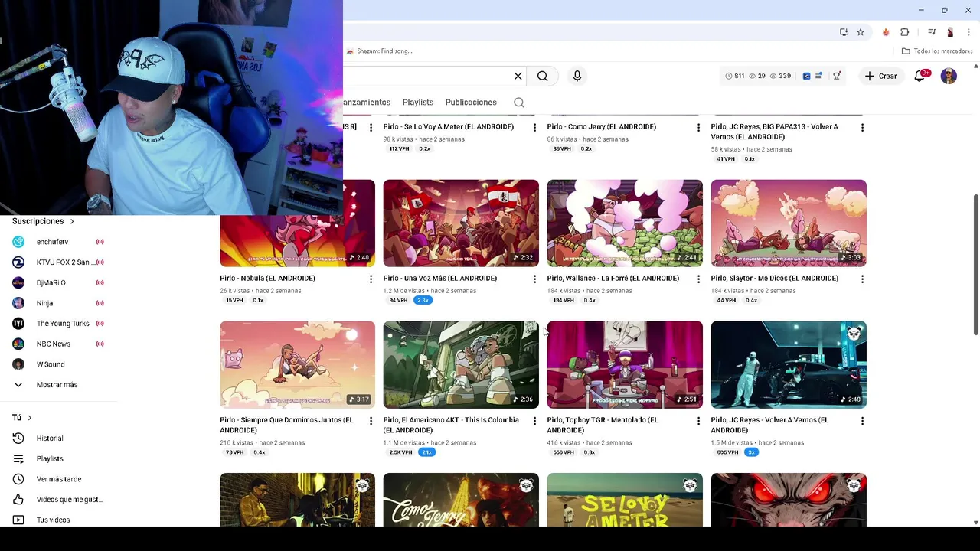Play Una Vez Más thumbnail
This screenshot has height=551, width=980.
[461, 223]
